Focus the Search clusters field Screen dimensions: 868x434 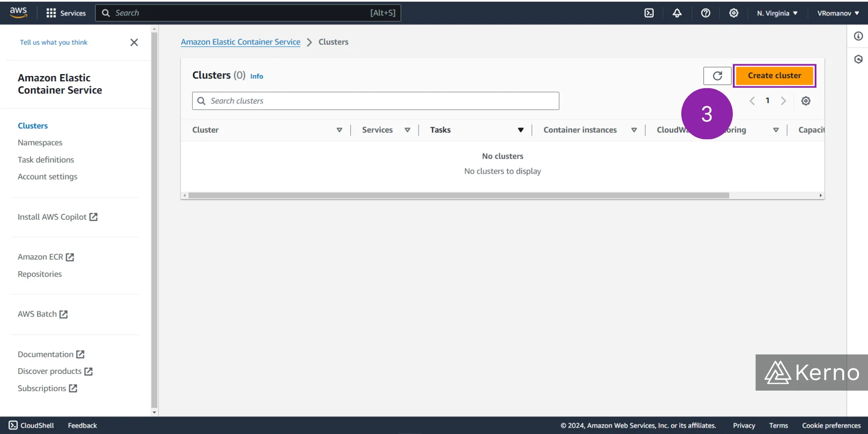point(376,101)
